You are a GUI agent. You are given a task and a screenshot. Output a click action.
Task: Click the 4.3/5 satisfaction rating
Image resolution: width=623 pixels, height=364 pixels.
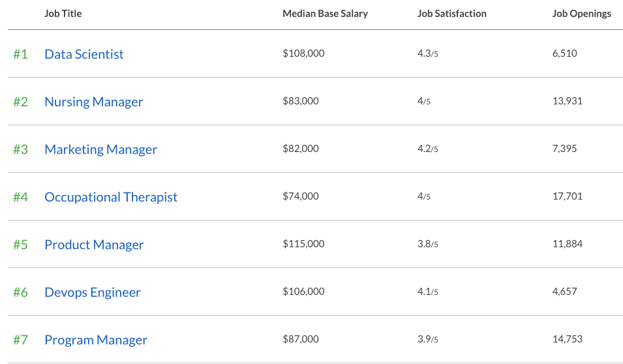point(427,53)
